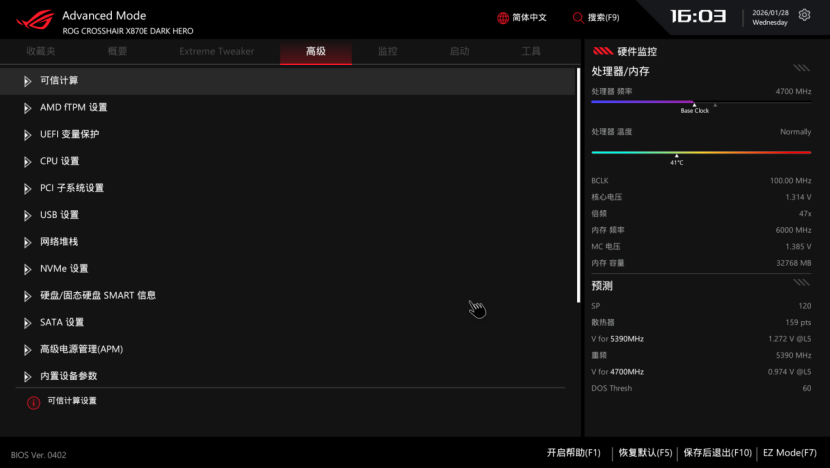Switch to EZ Mode(F7)

coord(789,453)
